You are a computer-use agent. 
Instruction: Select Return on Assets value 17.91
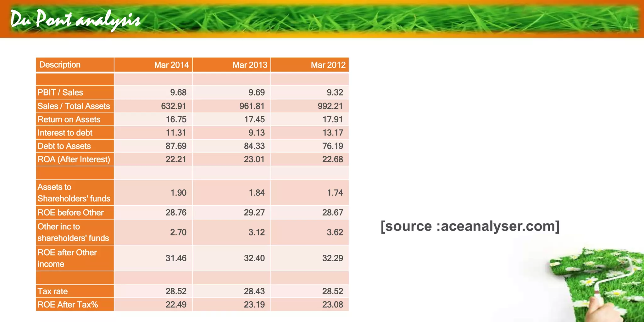(333, 119)
